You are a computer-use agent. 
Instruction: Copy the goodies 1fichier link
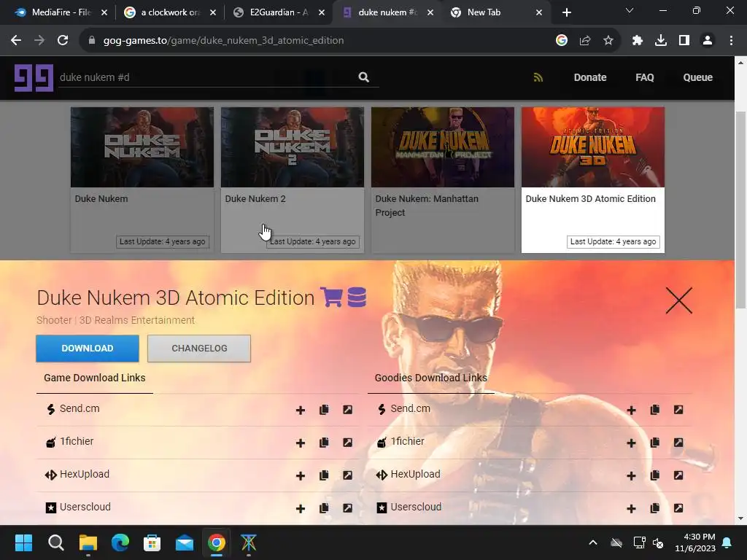click(655, 443)
